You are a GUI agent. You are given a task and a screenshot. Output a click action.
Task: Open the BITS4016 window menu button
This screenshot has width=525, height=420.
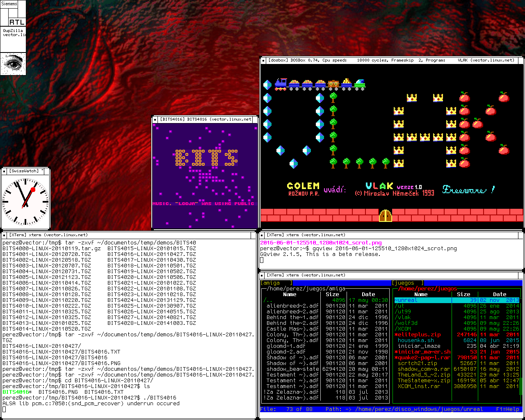(155, 120)
